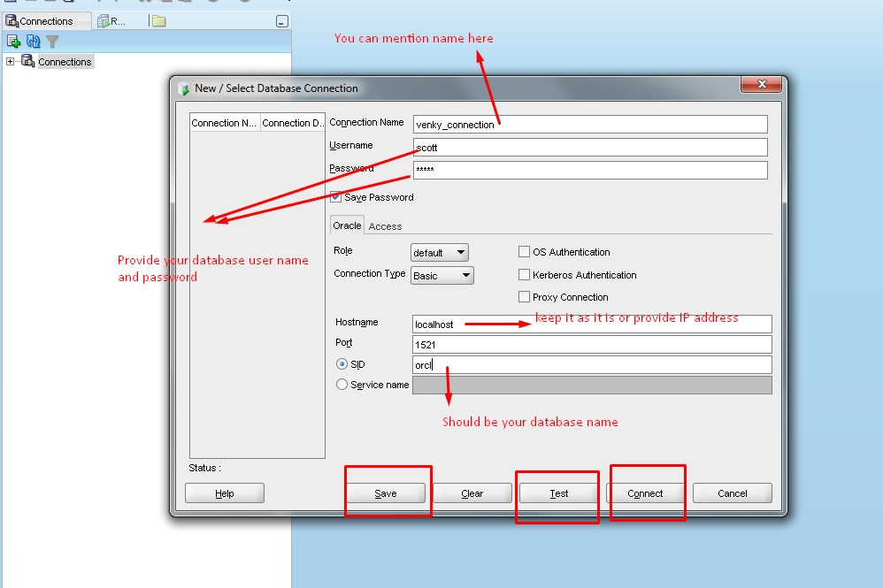Apply the connections filter funnel icon

point(53,41)
